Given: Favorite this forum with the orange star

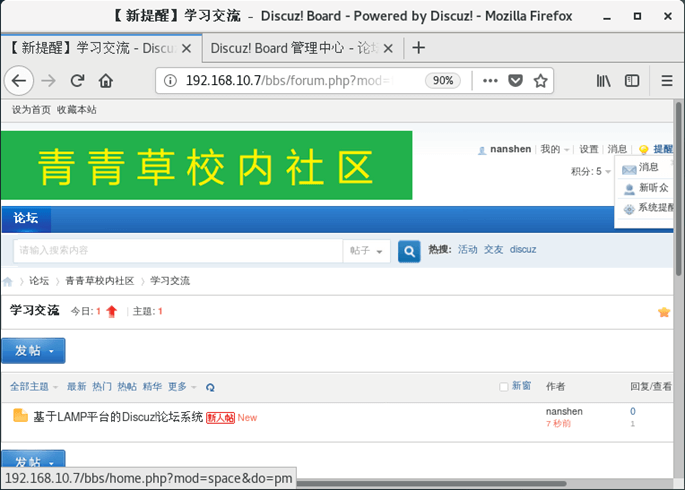Looking at the screenshot, I should point(664,312).
